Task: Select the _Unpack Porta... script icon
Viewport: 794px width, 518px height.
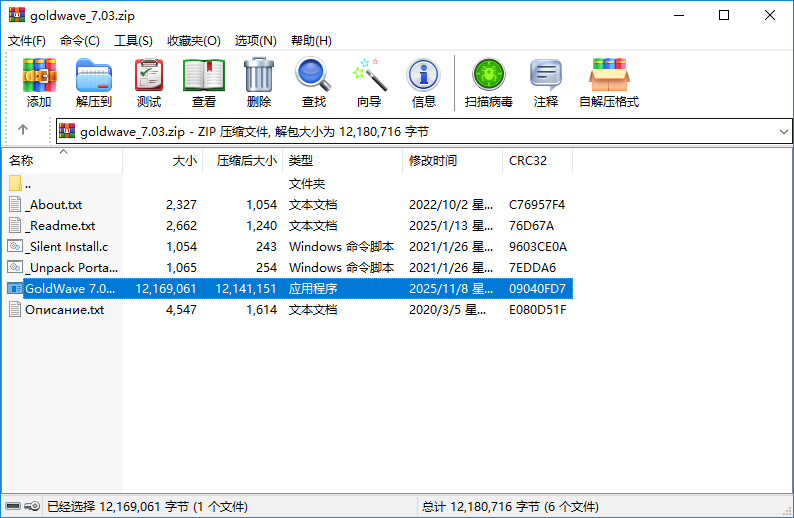Action: (15, 267)
